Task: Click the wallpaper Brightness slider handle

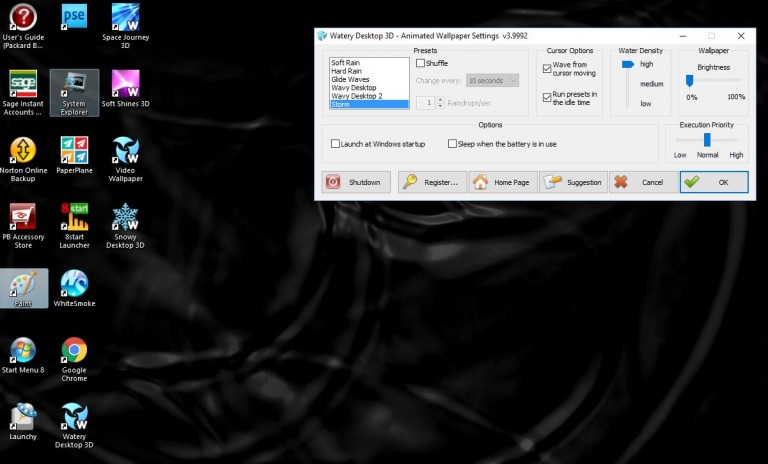Action: click(689, 81)
